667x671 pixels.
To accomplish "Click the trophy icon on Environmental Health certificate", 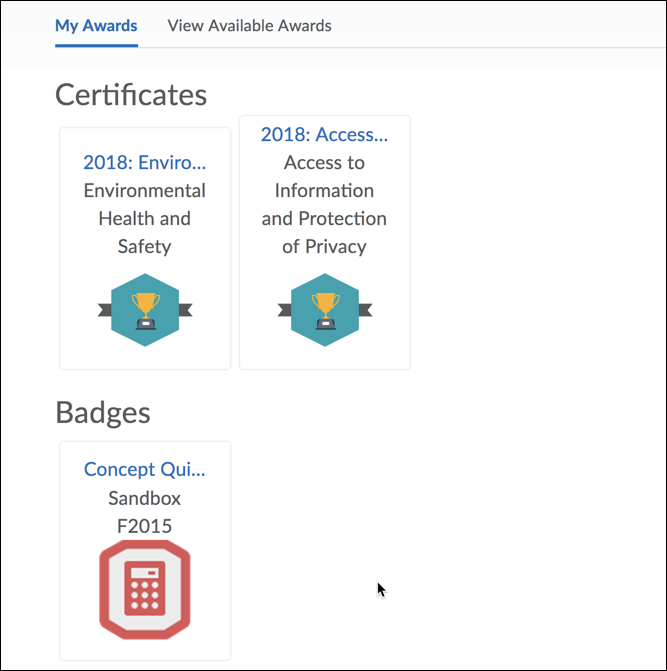I will (x=145, y=307).
